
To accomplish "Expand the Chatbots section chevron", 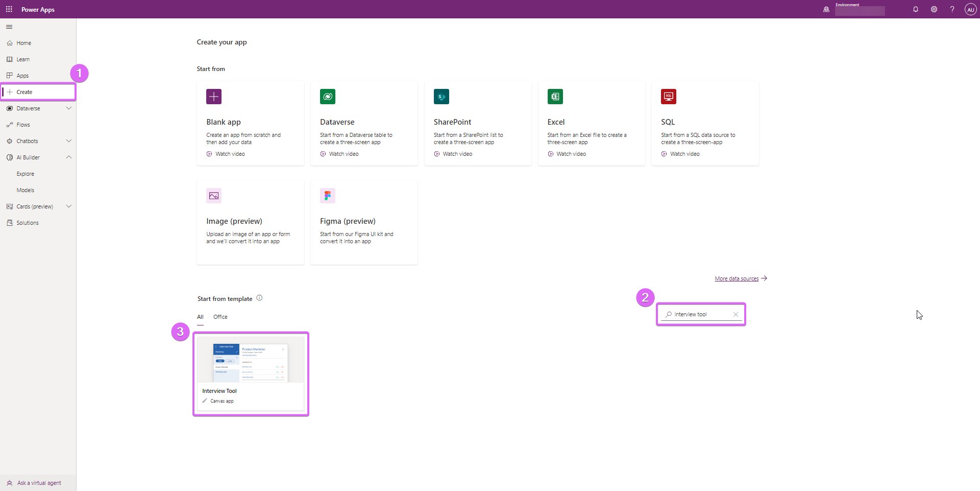I will (x=69, y=141).
